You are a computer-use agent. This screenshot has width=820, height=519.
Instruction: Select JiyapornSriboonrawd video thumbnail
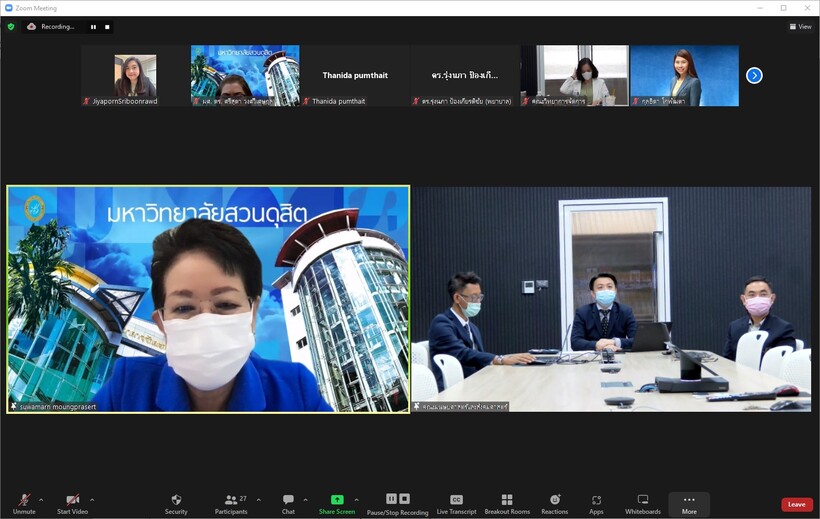pyautogui.click(x=135, y=75)
